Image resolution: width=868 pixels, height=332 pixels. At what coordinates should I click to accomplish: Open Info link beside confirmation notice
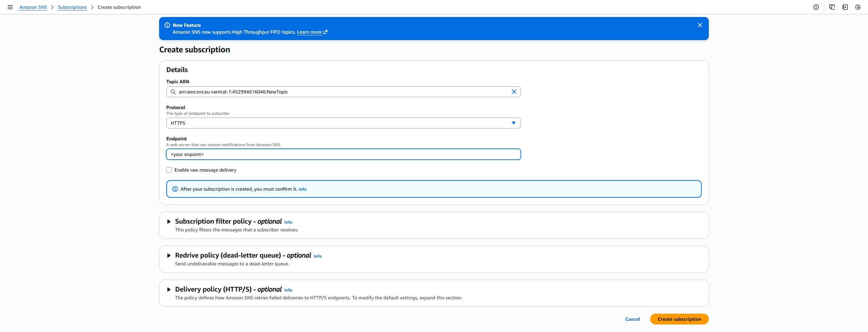pyautogui.click(x=302, y=189)
